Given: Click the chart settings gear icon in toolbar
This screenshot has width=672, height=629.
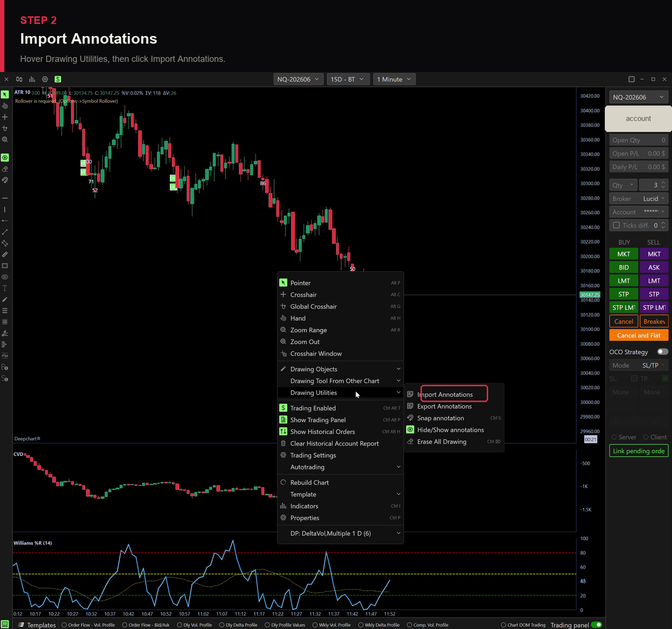Looking at the screenshot, I should (x=45, y=79).
